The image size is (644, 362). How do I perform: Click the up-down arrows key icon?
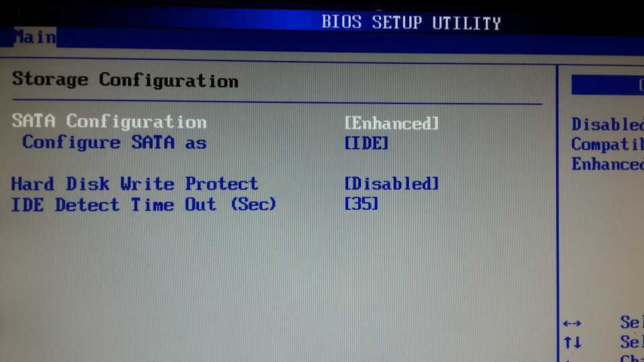point(572,343)
